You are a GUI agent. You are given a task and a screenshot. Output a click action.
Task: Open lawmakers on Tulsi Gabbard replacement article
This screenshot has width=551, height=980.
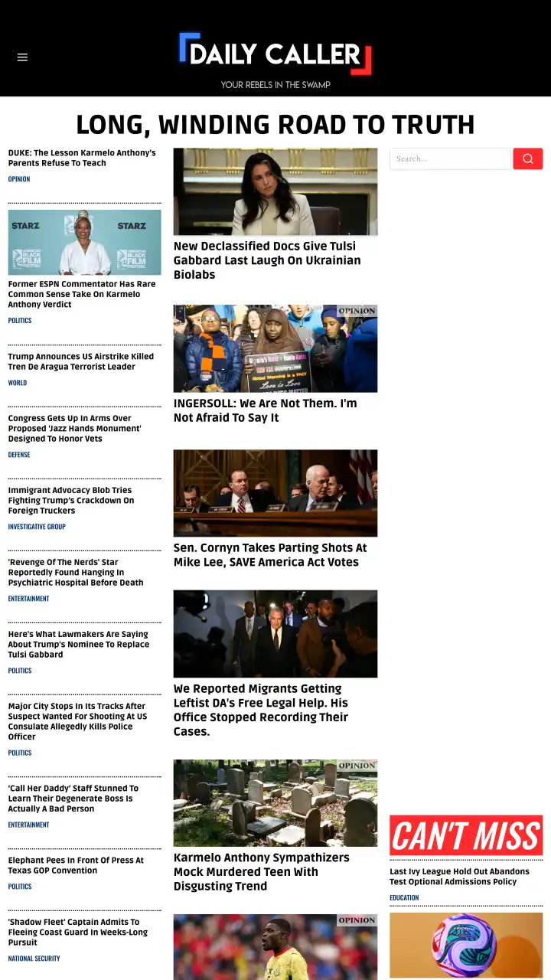pos(79,645)
